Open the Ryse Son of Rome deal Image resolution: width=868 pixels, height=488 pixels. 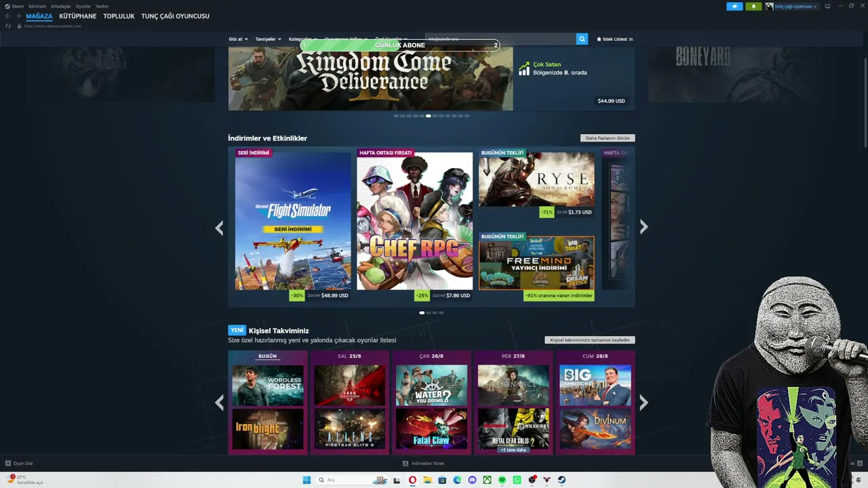[x=536, y=180]
